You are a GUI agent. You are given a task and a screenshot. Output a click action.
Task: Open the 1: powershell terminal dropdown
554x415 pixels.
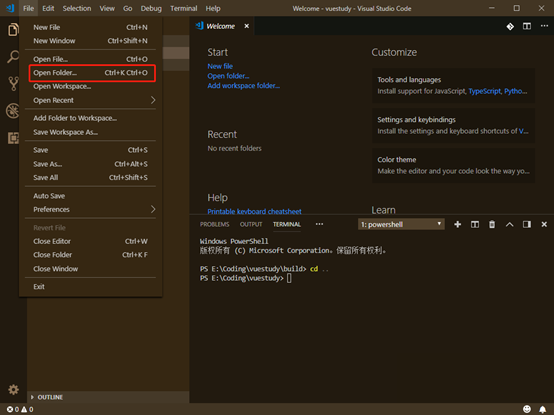[401, 224]
